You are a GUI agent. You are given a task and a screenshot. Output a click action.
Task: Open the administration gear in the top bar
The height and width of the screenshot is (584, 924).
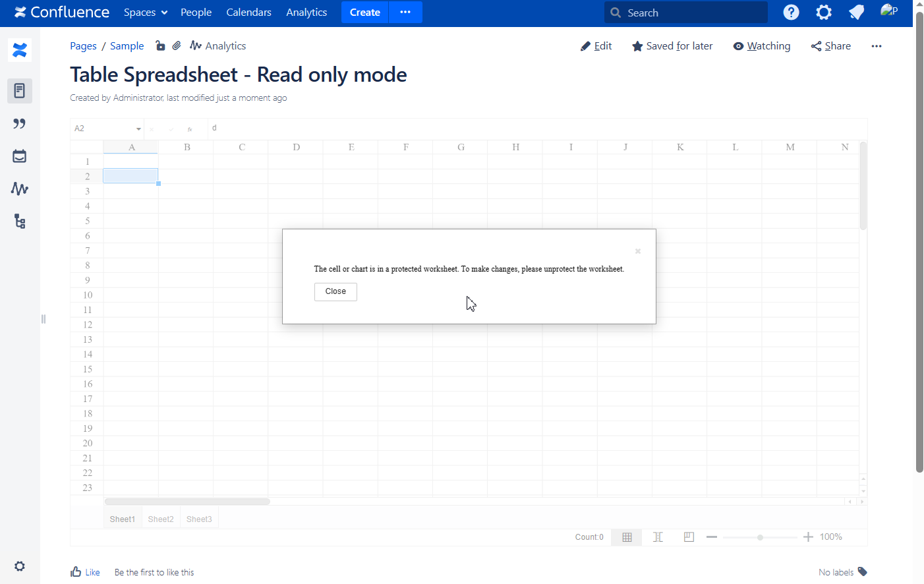(823, 13)
